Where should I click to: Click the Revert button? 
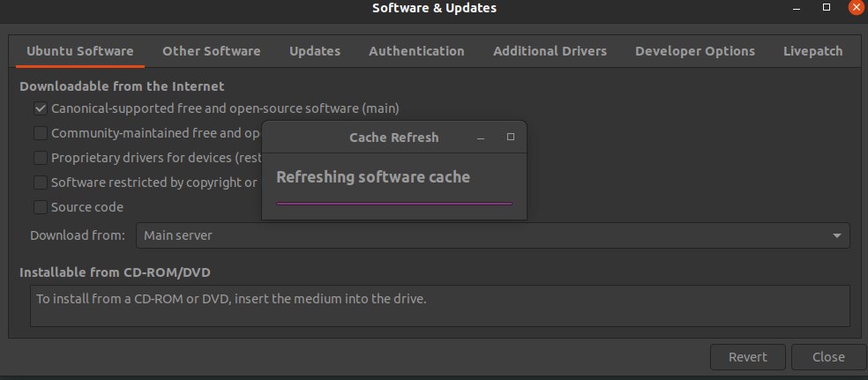pos(748,357)
